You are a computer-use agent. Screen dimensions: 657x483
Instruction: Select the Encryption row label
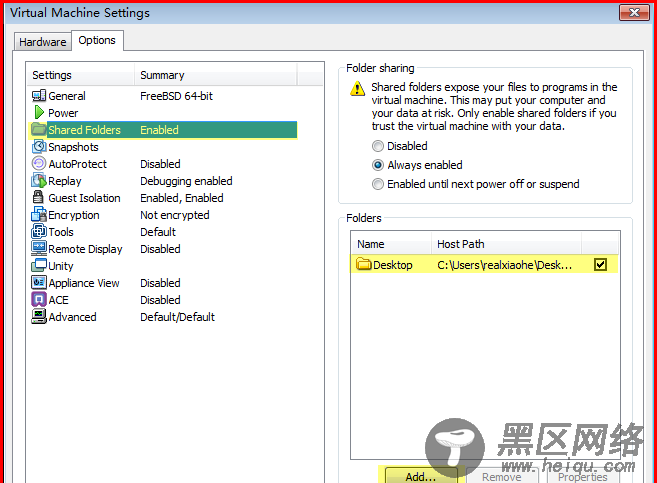click(x=74, y=215)
